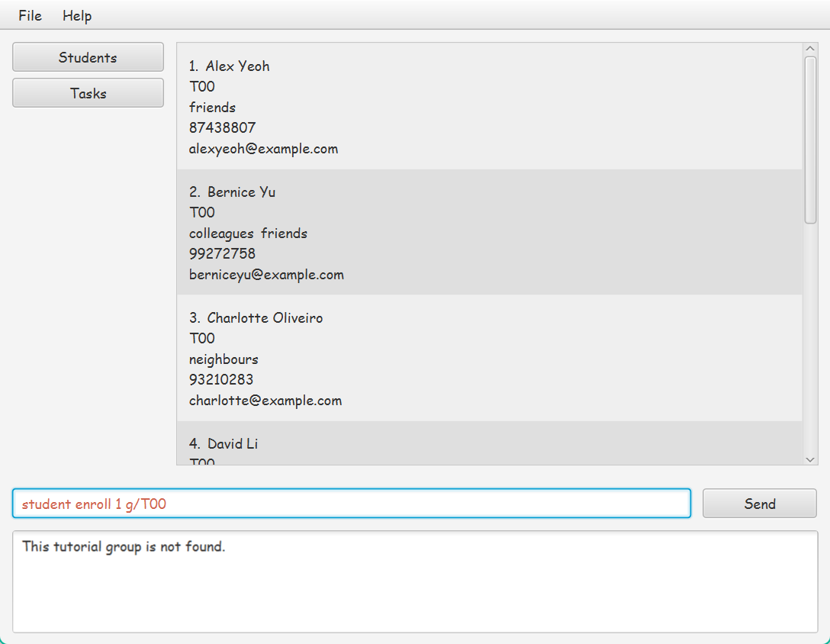Switch to the Tasks view
830x644 pixels.
click(x=88, y=93)
